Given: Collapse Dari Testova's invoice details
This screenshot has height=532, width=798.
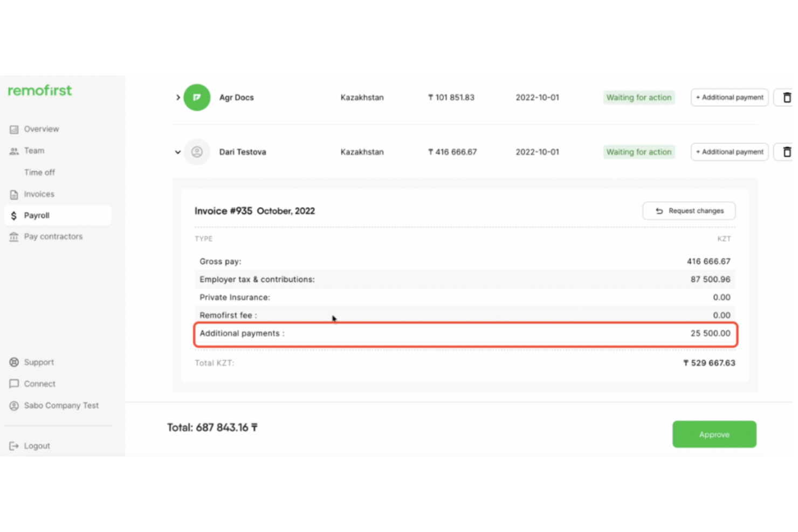Looking at the screenshot, I should tap(178, 151).
